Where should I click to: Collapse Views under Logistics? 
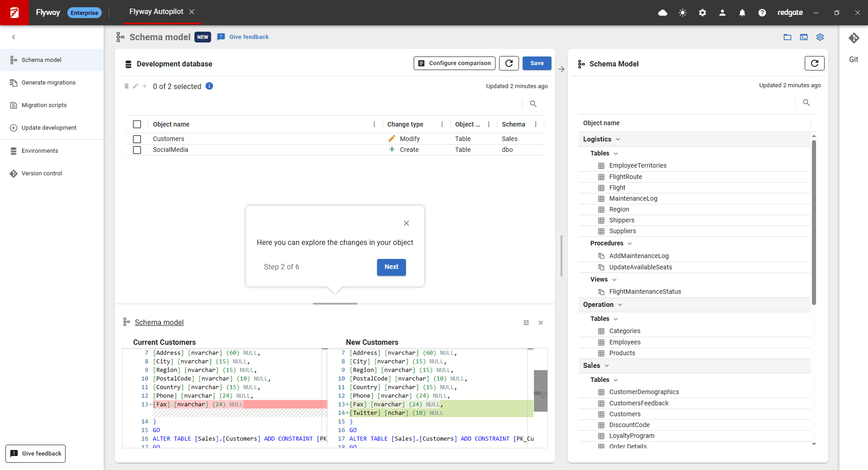[614, 280]
